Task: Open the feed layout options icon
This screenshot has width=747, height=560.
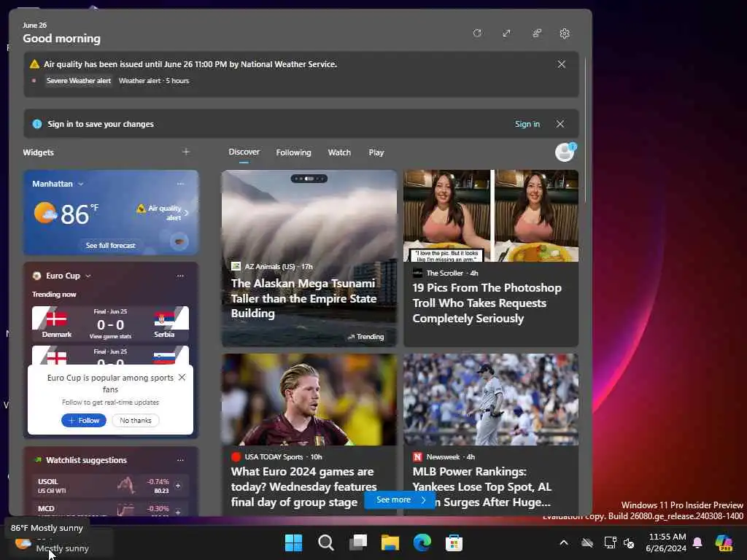Action: tap(537, 34)
